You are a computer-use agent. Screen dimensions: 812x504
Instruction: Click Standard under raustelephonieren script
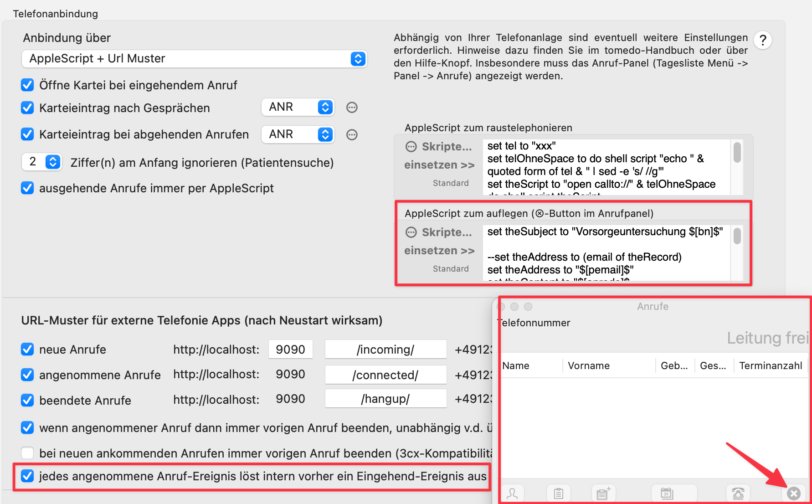click(451, 183)
